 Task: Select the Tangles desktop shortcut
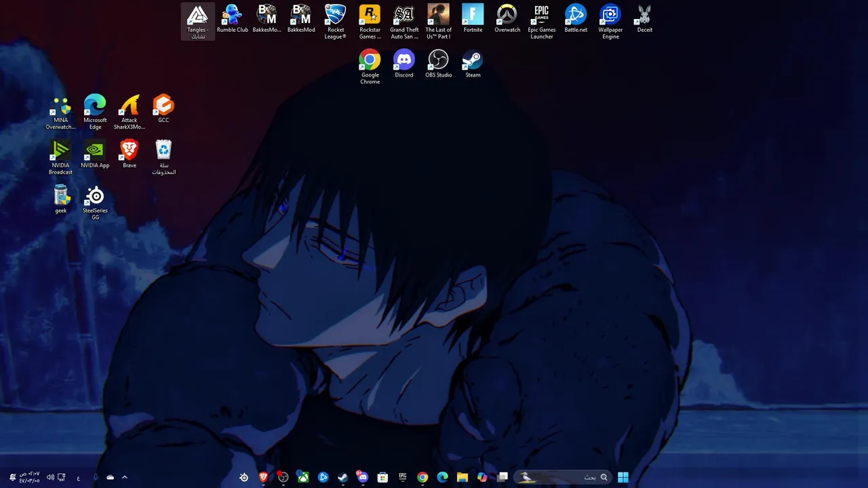(x=197, y=22)
